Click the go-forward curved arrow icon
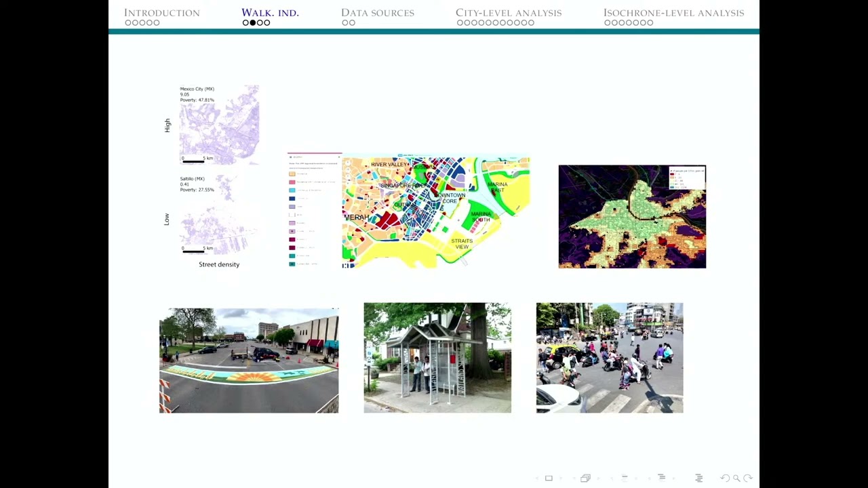Image resolution: width=868 pixels, height=488 pixels. coord(747,479)
